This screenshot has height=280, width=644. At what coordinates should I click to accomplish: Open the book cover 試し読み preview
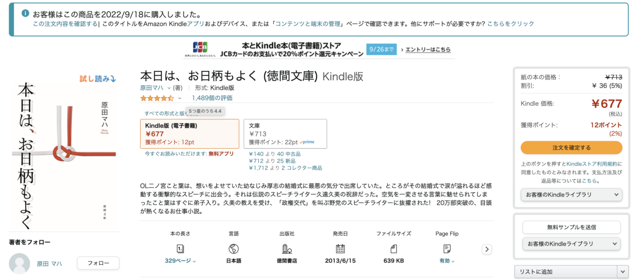click(x=98, y=78)
